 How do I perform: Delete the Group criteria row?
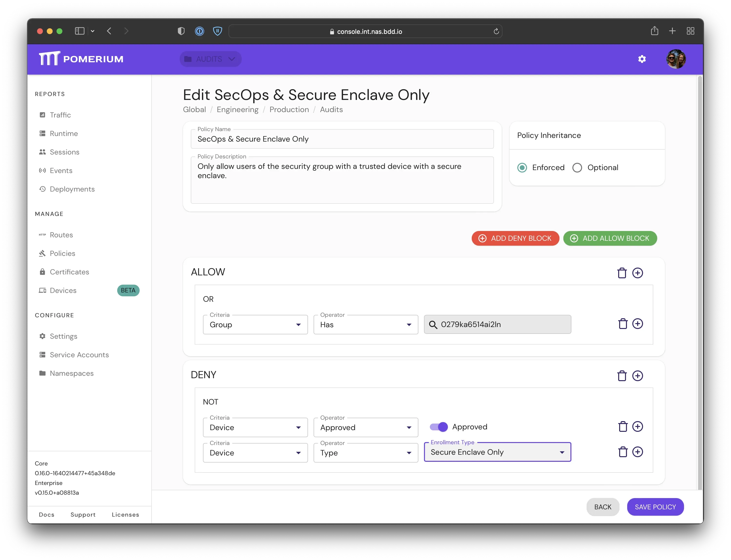coord(623,324)
